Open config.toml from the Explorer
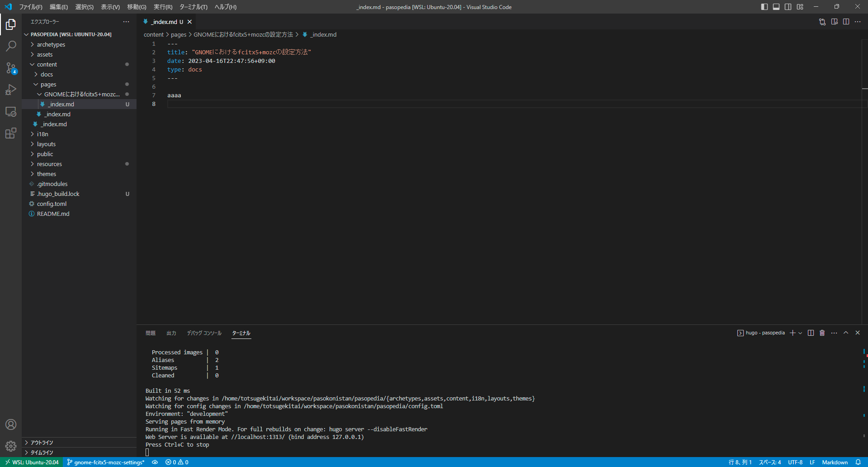This screenshot has width=868, height=467. (51, 204)
